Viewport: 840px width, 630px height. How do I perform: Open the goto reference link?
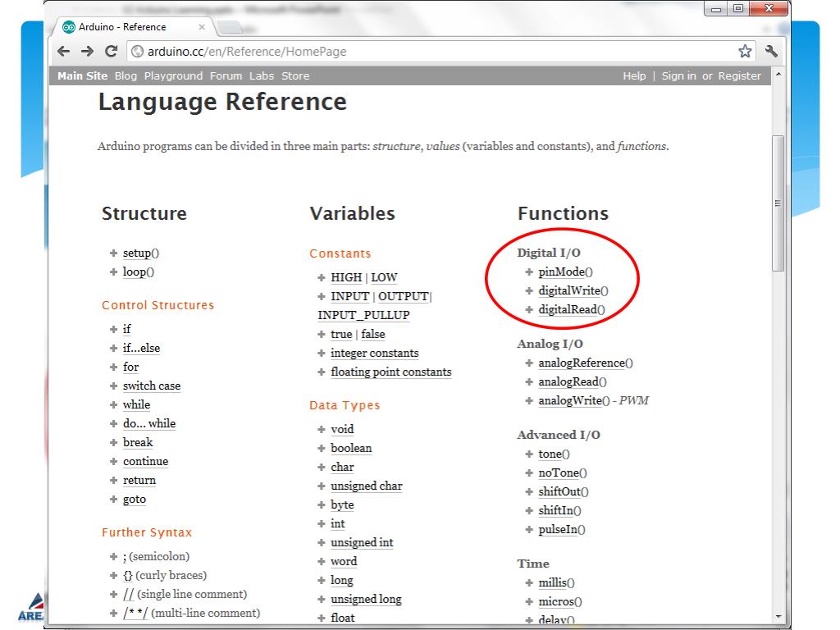135,500
